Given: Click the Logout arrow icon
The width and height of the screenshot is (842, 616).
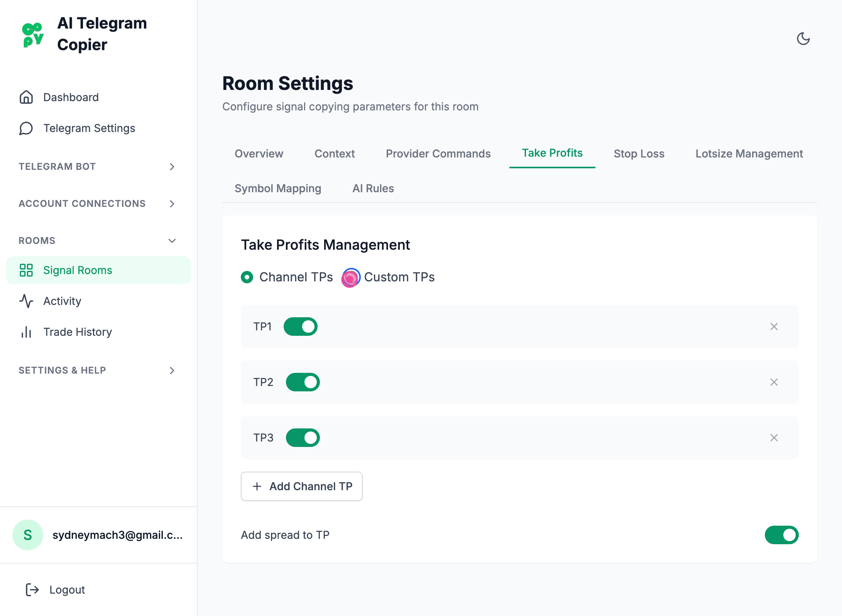Looking at the screenshot, I should pos(32,589).
